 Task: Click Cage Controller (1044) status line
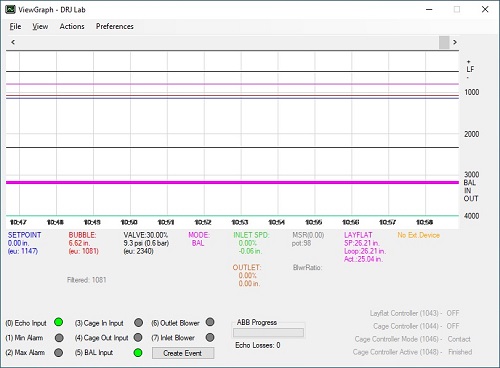pyautogui.click(x=416, y=326)
